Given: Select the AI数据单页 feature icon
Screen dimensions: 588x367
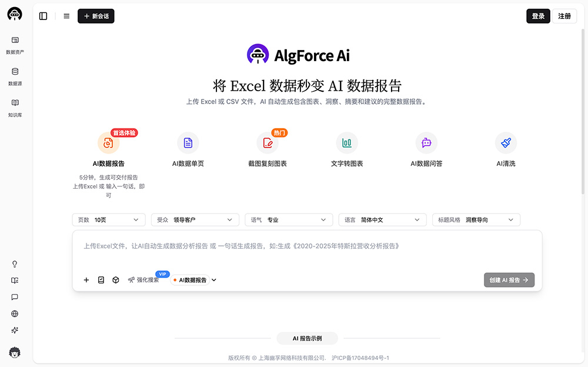Looking at the screenshot, I should [x=188, y=143].
